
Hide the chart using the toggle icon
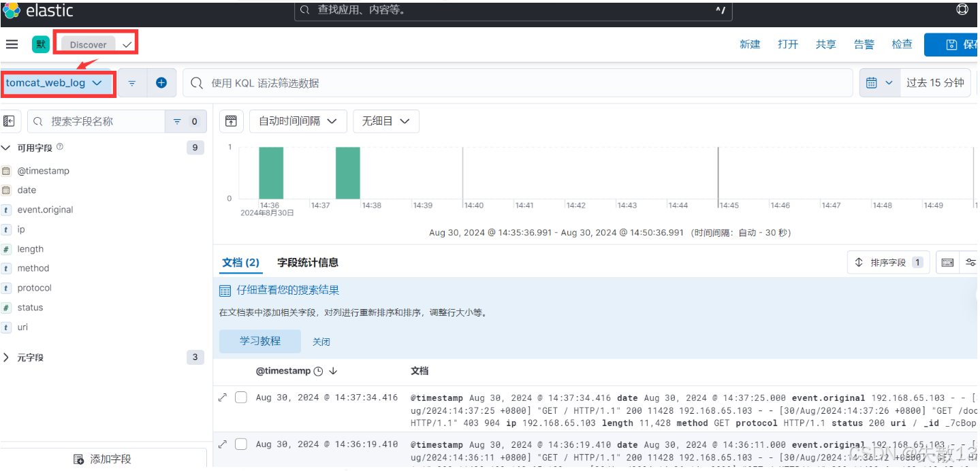pos(231,121)
